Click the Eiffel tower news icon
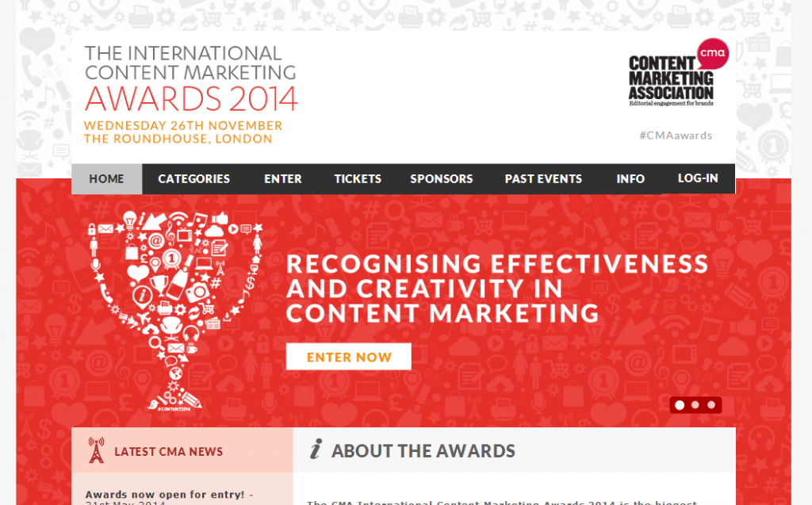Screen dimensions: 812x505 click(96, 451)
